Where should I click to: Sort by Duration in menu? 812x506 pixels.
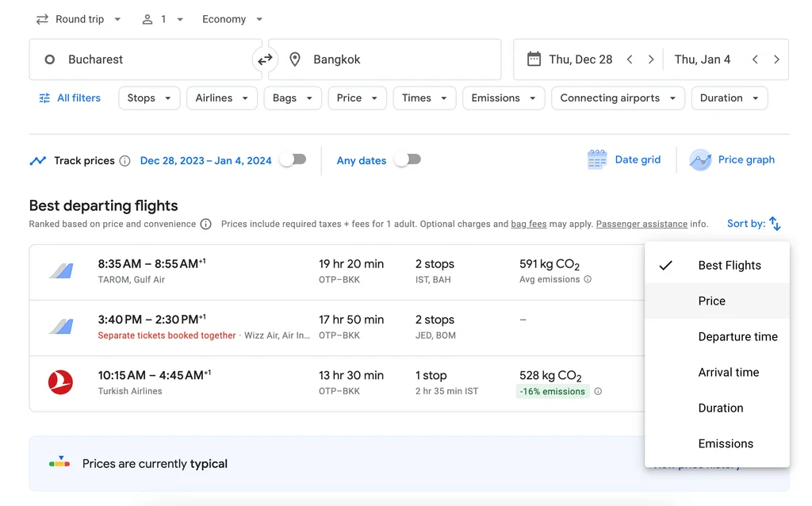click(717, 408)
